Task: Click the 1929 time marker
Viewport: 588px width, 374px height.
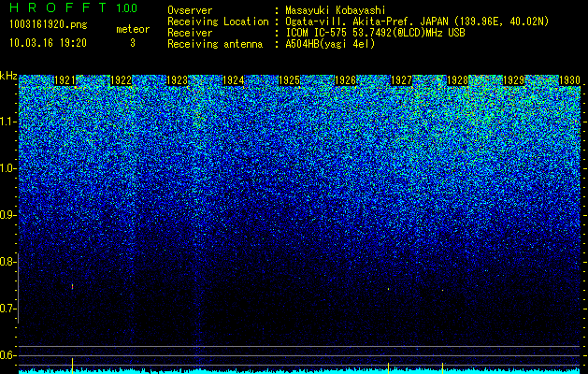Action: coord(513,80)
